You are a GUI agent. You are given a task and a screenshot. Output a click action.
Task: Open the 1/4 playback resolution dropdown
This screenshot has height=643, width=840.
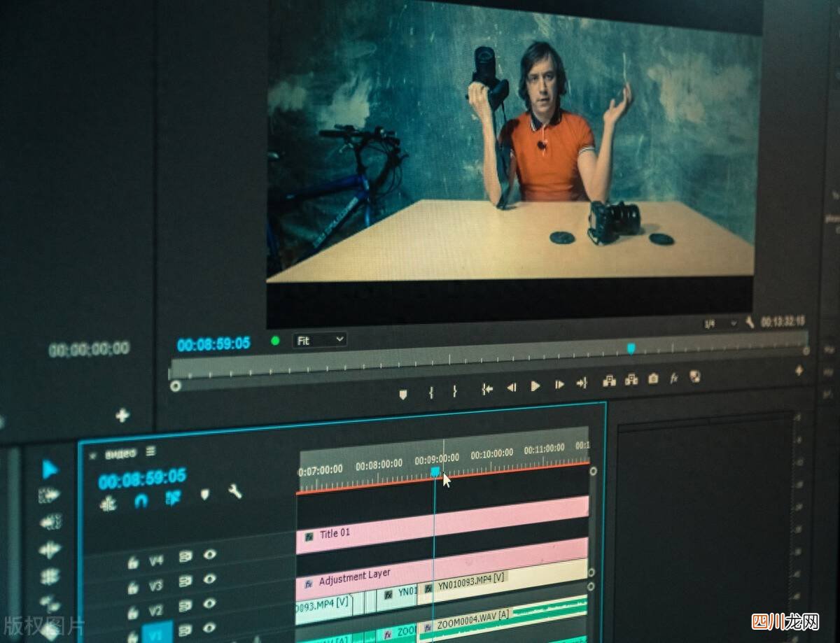pyautogui.click(x=720, y=324)
